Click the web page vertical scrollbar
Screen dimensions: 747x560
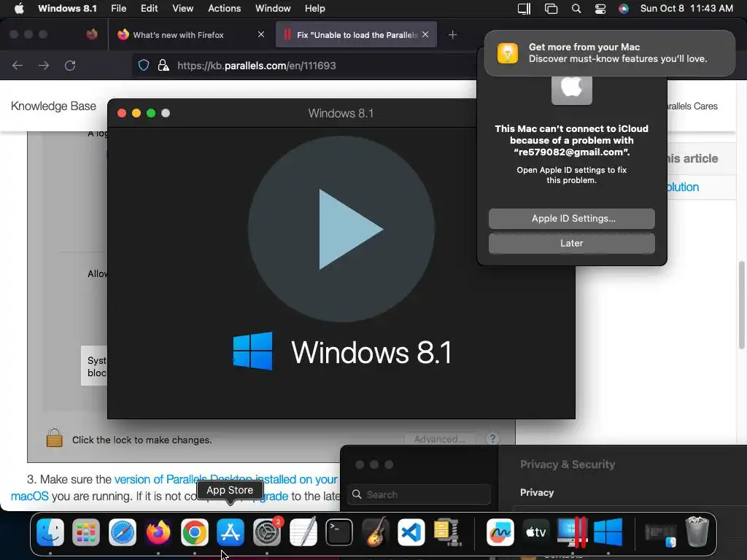pyautogui.click(x=741, y=305)
